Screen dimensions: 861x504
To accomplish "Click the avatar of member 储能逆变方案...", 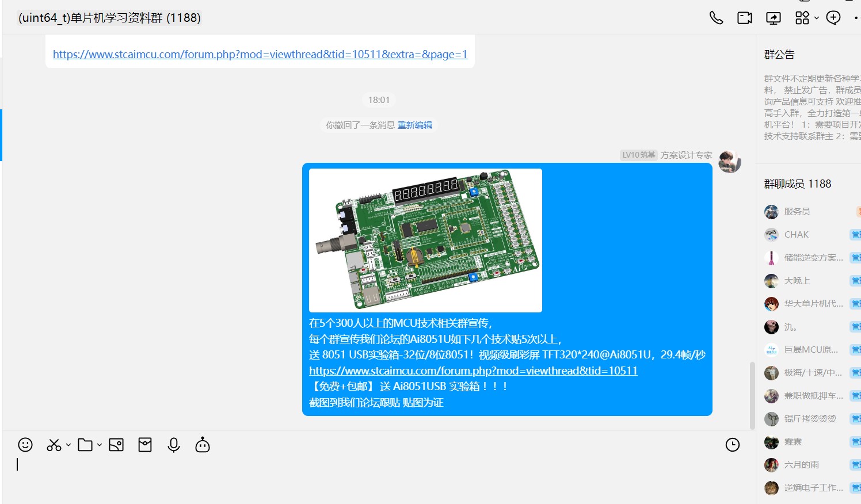I will click(x=772, y=258).
